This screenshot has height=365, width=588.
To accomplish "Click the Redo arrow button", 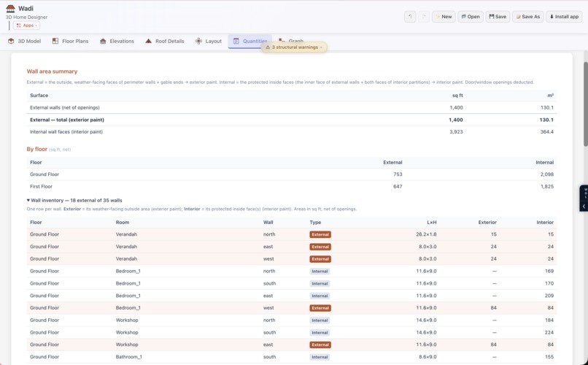I will pyautogui.click(x=424, y=17).
